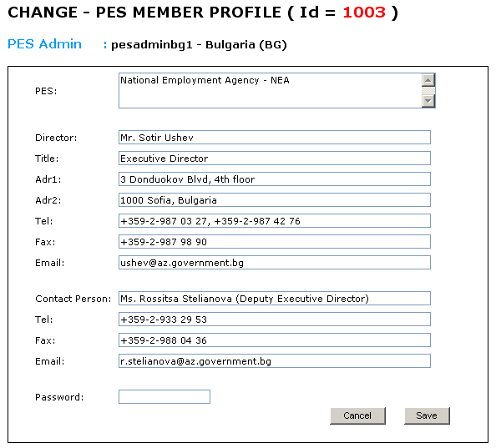Screen dimensions: 496x448
Task: Click the red Id number 1003
Action: (364, 13)
